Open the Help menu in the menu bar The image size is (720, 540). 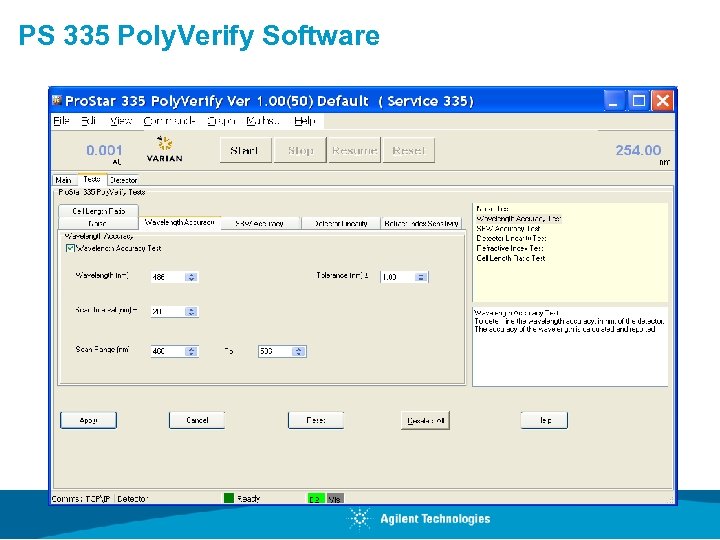[x=305, y=121]
